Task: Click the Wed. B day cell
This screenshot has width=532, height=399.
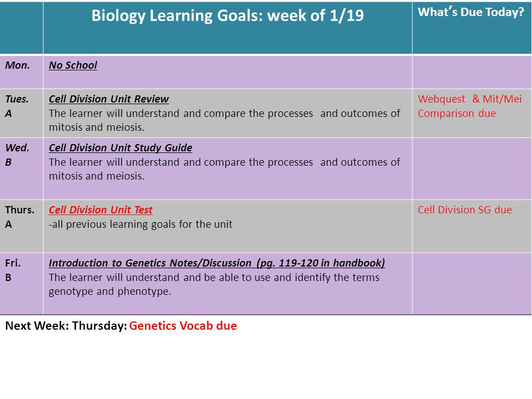Action: pos(22,168)
